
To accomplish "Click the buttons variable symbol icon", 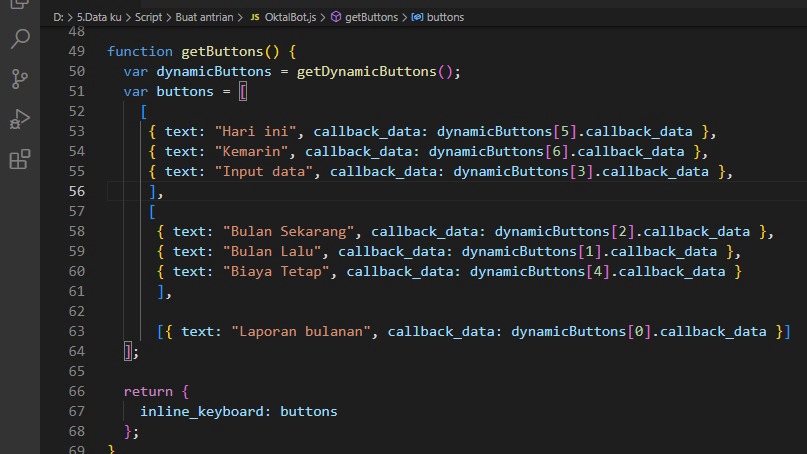I will pos(417,17).
